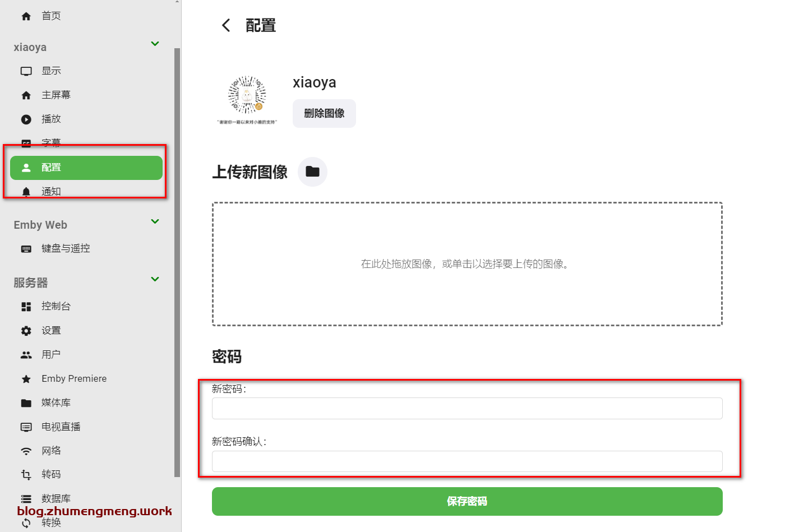Screen dimensions: 785x532
Task: Click the 字幕 subtitles icon
Action: click(x=26, y=143)
